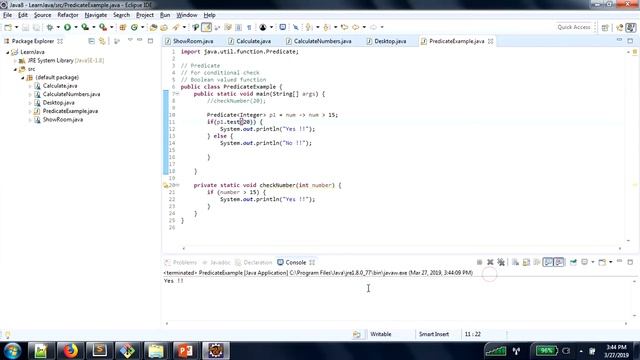Toggle Show Console on standard error change
The height and width of the screenshot is (360, 640).
559,262
